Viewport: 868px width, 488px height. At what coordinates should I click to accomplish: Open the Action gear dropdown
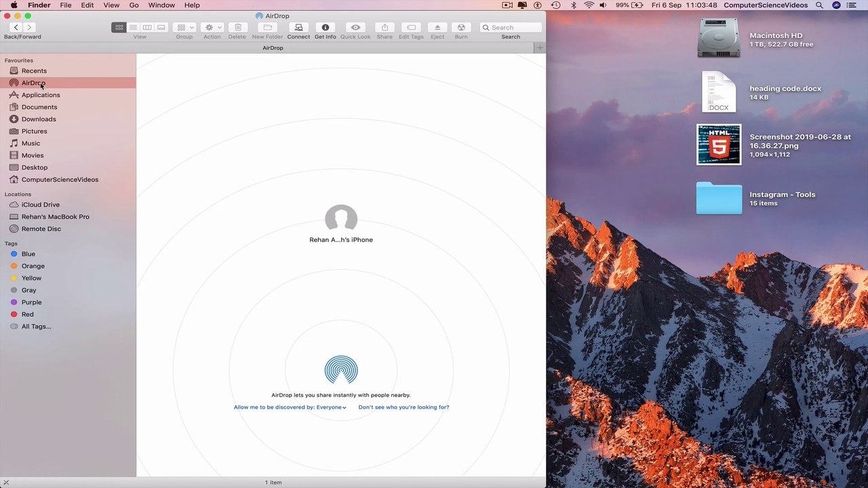[212, 27]
